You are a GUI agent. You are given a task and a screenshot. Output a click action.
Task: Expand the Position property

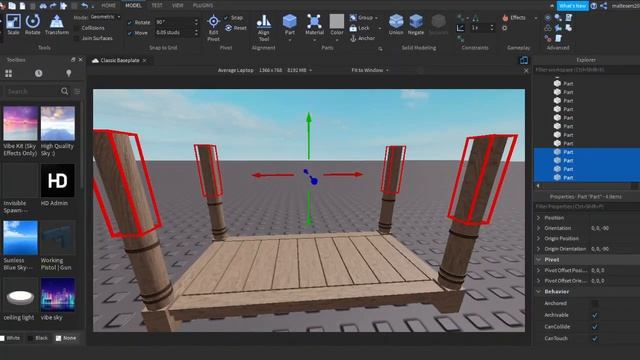tap(538, 218)
